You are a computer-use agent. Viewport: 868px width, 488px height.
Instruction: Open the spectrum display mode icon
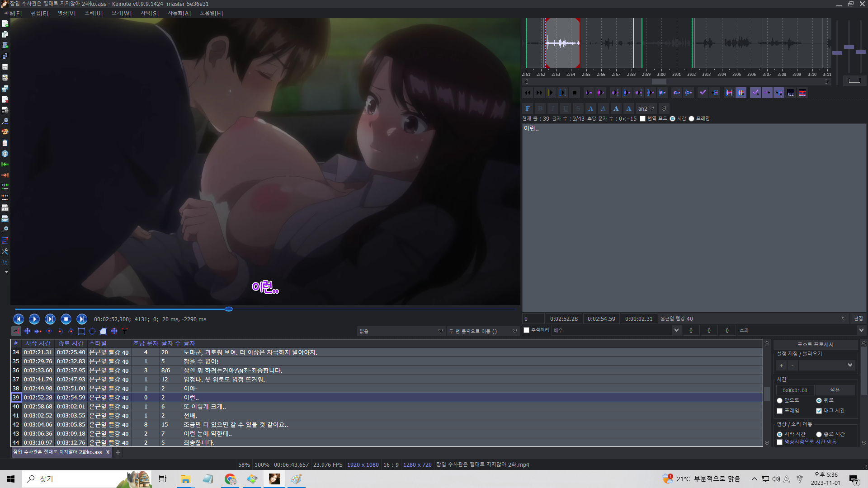[x=802, y=93]
